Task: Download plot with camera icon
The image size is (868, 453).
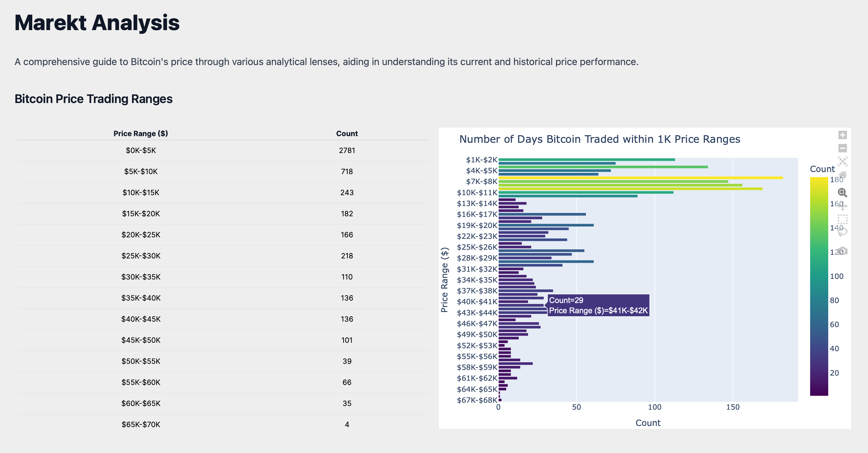Action: coord(842,251)
